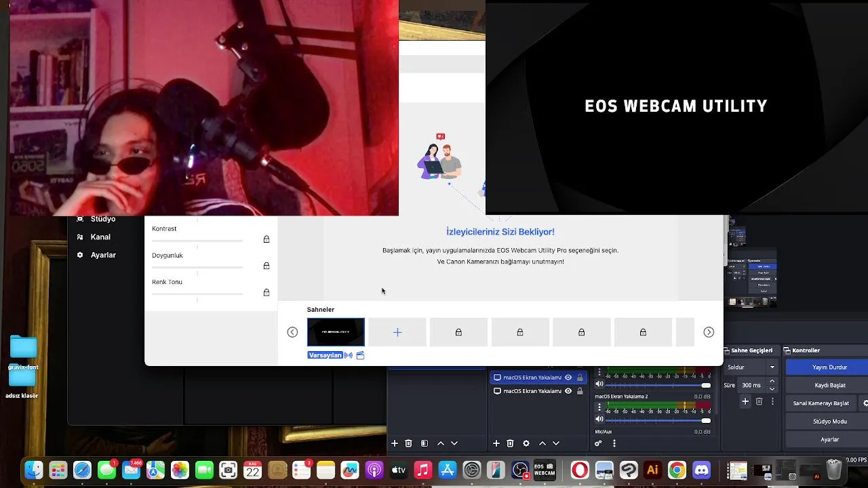868x488 pixels.
Task: Show next scenes with right arrow in Sahneler
Action: pyautogui.click(x=709, y=332)
